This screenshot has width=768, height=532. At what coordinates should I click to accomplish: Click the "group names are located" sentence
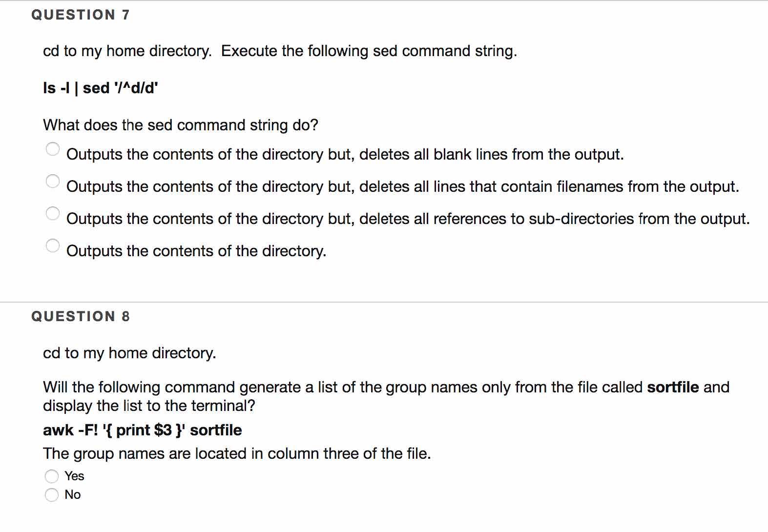click(237, 454)
